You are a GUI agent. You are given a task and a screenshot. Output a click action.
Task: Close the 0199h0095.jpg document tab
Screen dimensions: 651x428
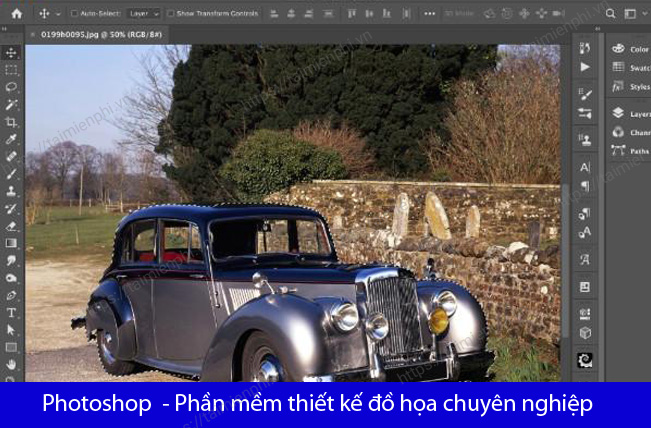33,35
